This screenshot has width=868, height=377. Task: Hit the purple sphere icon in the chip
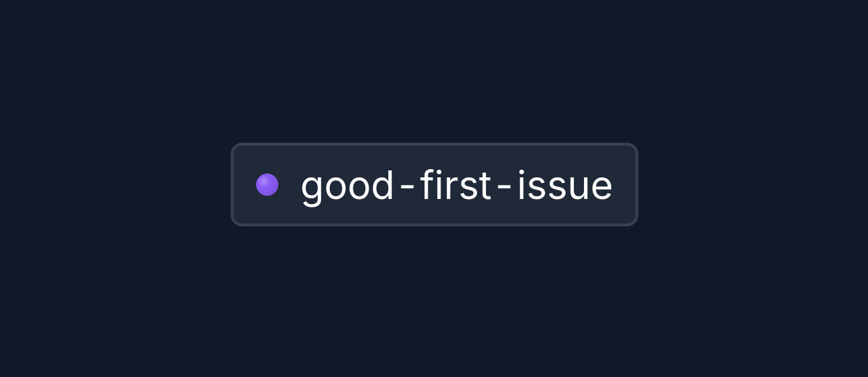[x=267, y=185]
